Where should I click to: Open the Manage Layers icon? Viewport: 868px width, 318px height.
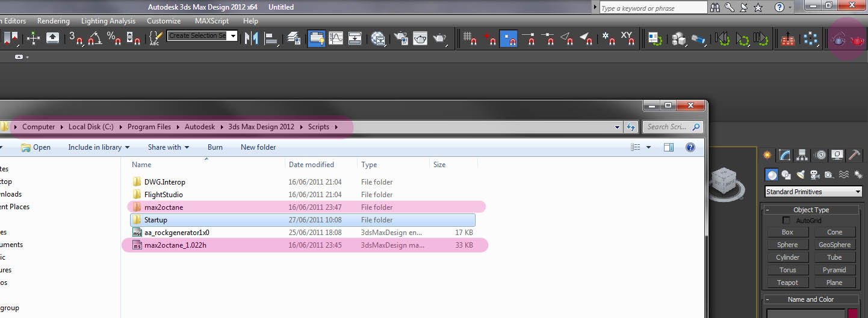tap(294, 38)
